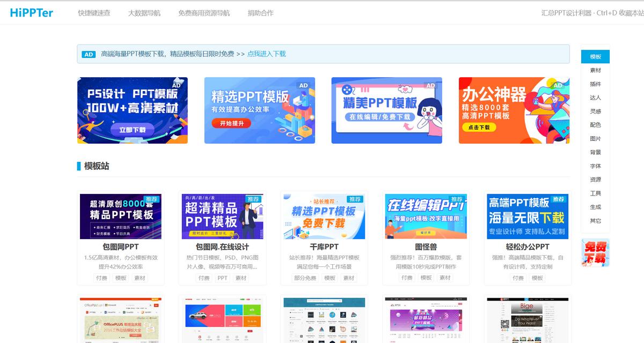The image size is (644, 343).
Task: Select the 素材 category in the right sidebar
Action: click(595, 71)
